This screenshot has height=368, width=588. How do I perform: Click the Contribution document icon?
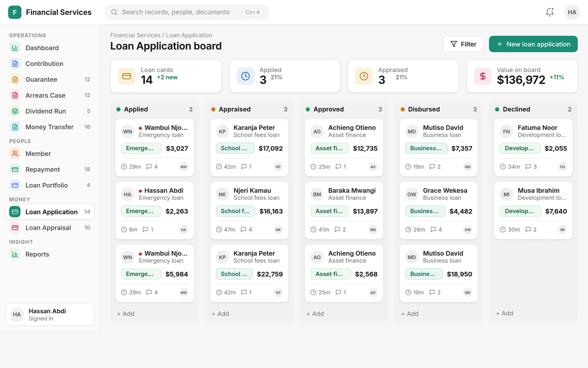pos(15,63)
